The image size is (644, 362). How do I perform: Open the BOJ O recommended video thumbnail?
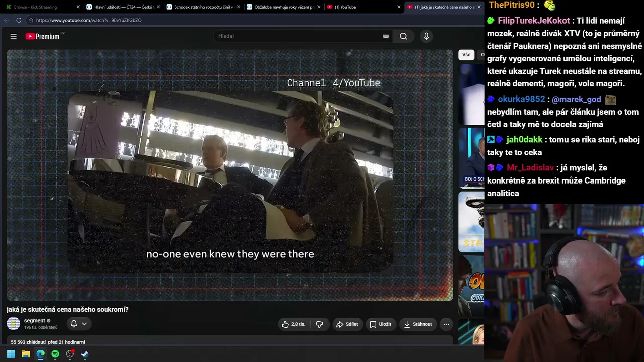tap(471, 158)
